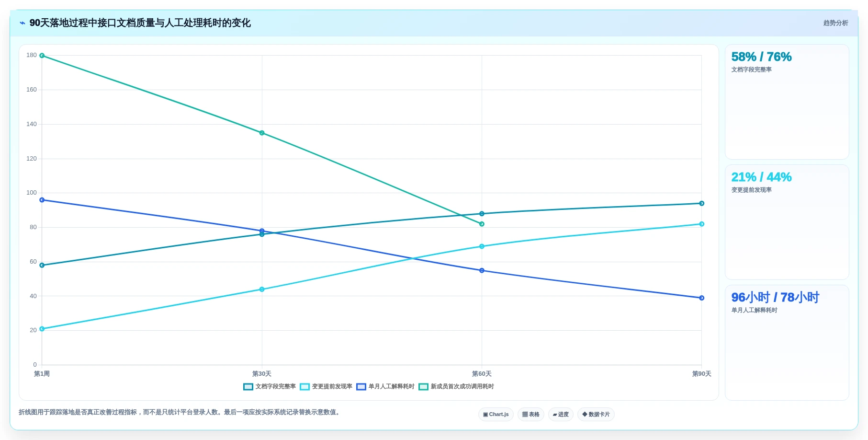Select the 进度 tag chip
Screen dimensions: 868x440
coord(561,414)
